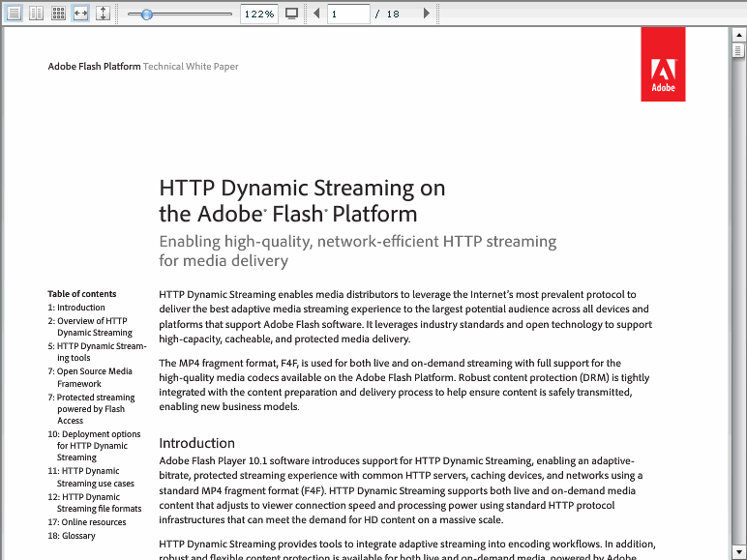This screenshot has width=747, height=560.
Task: Switch to single page view mode
Action: (14, 14)
